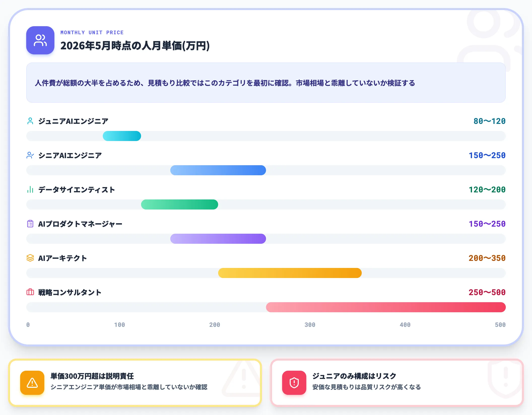
Task: Click the 120〜200 price value
Action: point(487,190)
